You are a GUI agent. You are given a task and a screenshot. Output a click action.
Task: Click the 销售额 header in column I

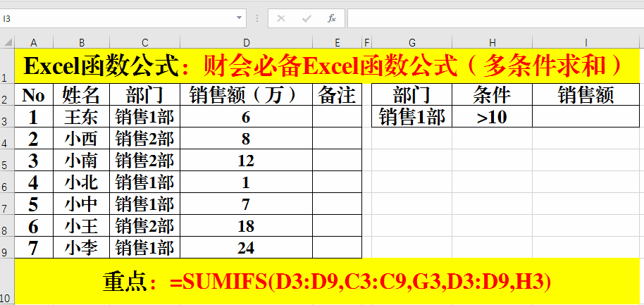click(586, 94)
